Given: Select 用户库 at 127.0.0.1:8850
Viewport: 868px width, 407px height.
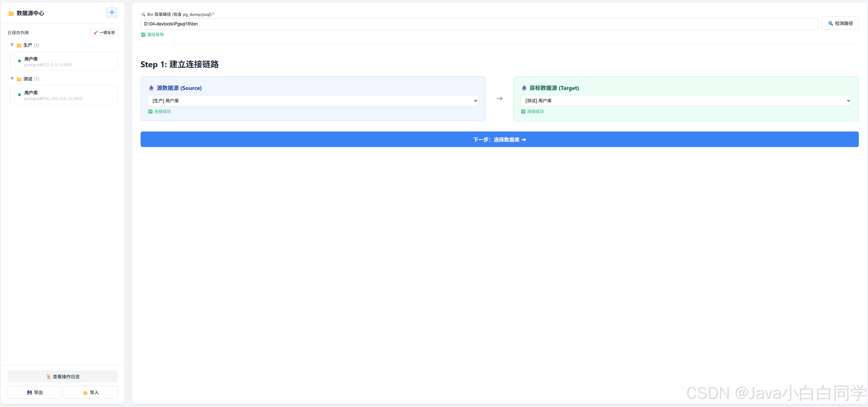Looking at the screenshot, I should [x=66, y=61].
